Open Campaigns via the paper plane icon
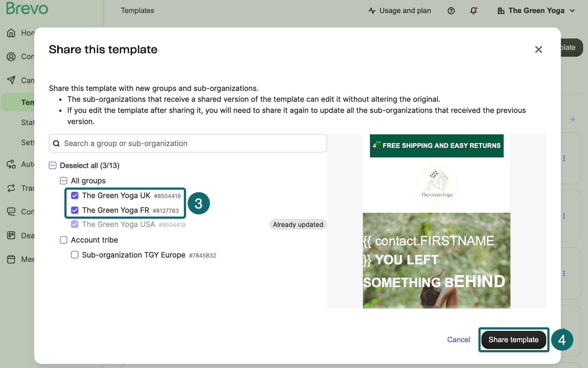This screenshot has width=588, height=368. [11, 80]
